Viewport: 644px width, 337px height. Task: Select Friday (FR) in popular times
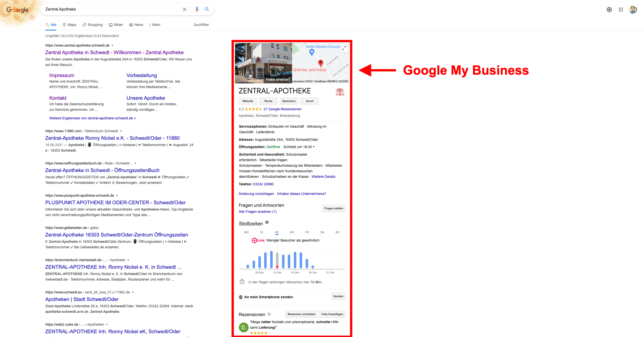pyautogui.click(x=307, y=232)
